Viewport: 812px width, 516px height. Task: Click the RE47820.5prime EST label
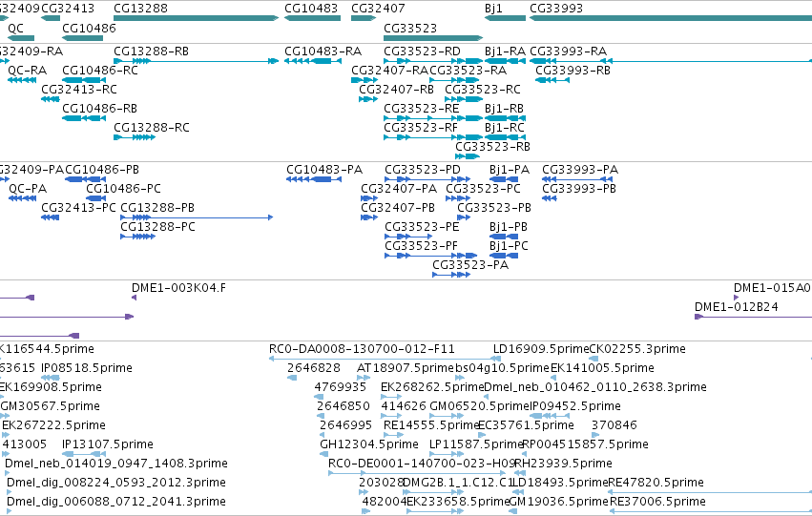(656, 483)
